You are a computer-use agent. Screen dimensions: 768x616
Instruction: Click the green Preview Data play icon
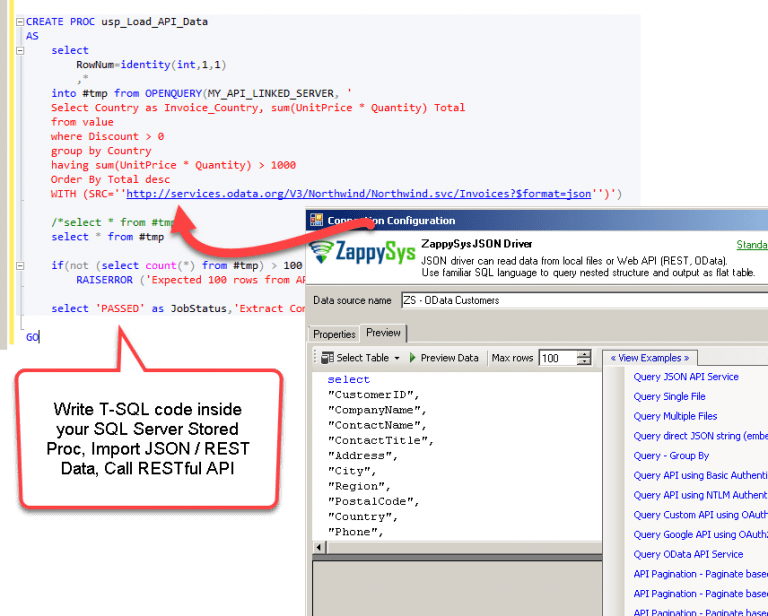[412, 357]
